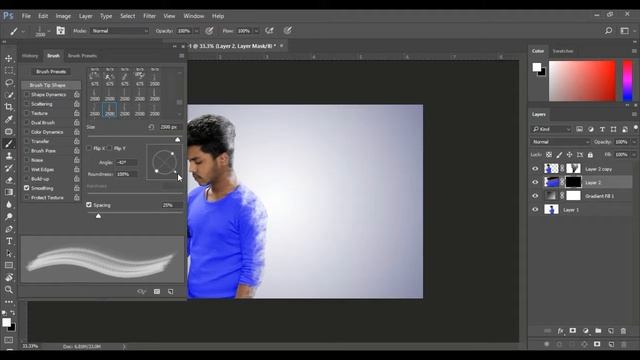
Task: Select the Horizontal Type tool
Action: pos(9,241)
